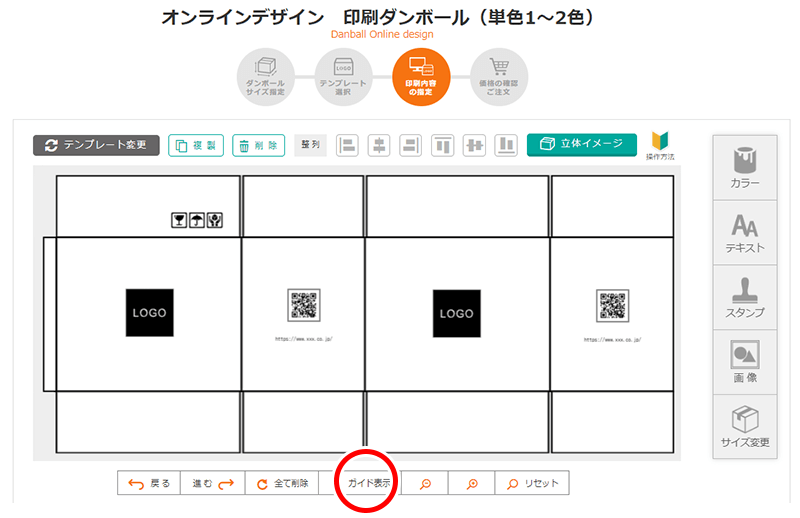Select the 印刷内容の指定 step
This screenshot has height=518, width=800.
click(x=421, y=77)
